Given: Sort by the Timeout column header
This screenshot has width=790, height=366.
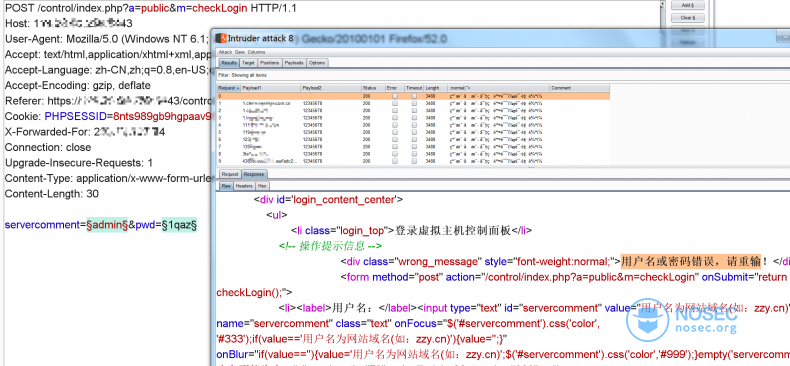Looking at the screenshot, I should click(414, 88).
